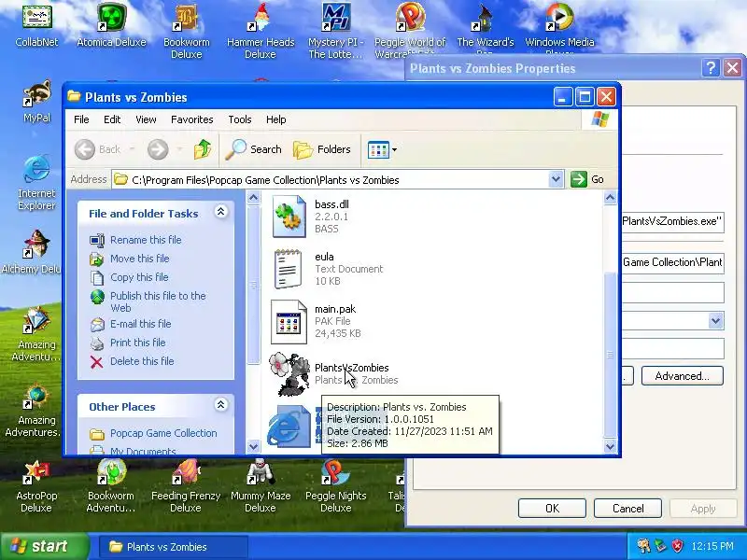Launch Feeding Frenzy Deluxe shortcut
Viewport: 747px width, 560px height.
186,485
